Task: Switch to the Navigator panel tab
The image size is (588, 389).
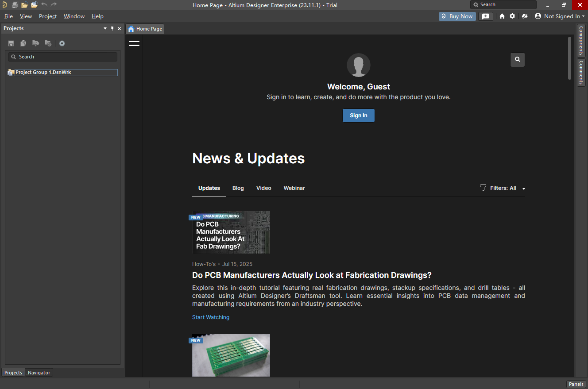Action: pos(39,373)
